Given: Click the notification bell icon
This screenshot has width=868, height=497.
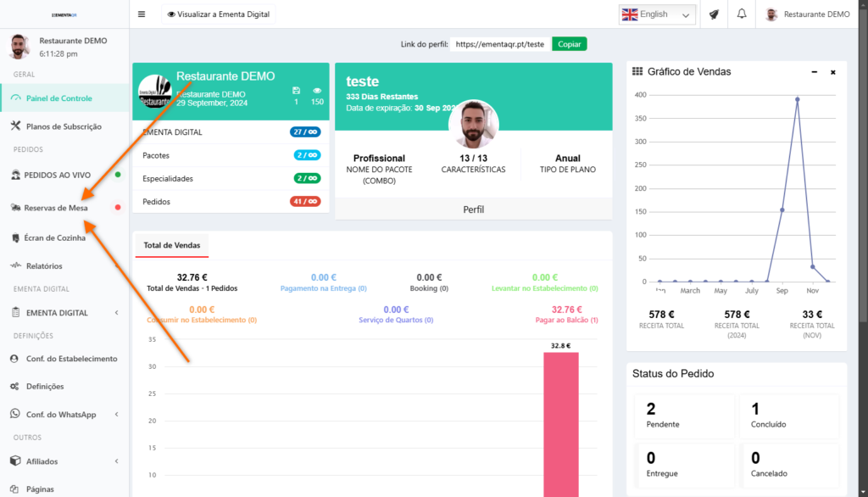Looking at the screenshot, I should [742, 14].
